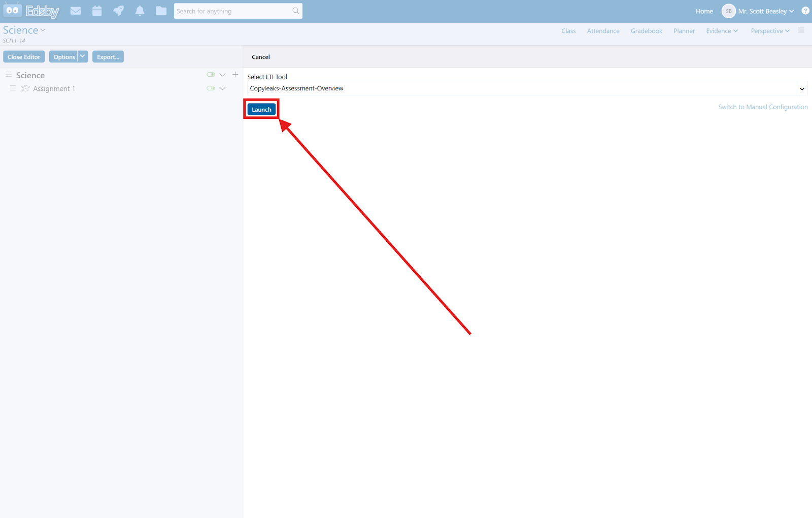Viewport: 812px width, 518px height.
Task: Click the Launch button
Action: tap(261, 109)
